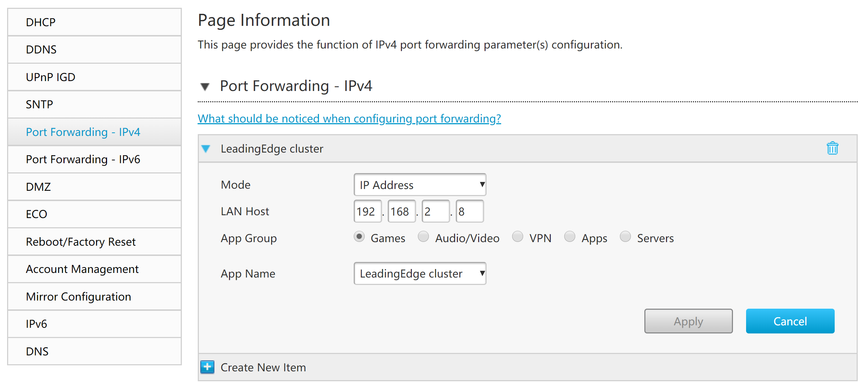The image size is (868, 383).
Task: Select the Games radio button
Action: point(359,236)
